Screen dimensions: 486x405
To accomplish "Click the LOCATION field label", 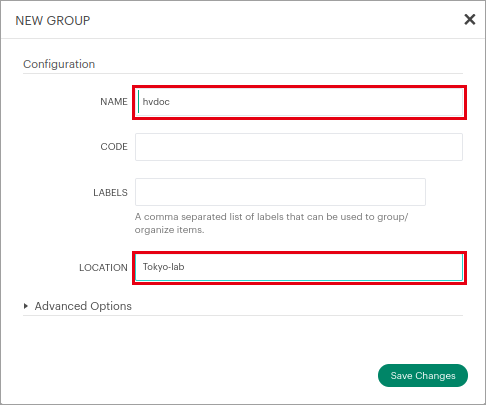I will point(103,268).
